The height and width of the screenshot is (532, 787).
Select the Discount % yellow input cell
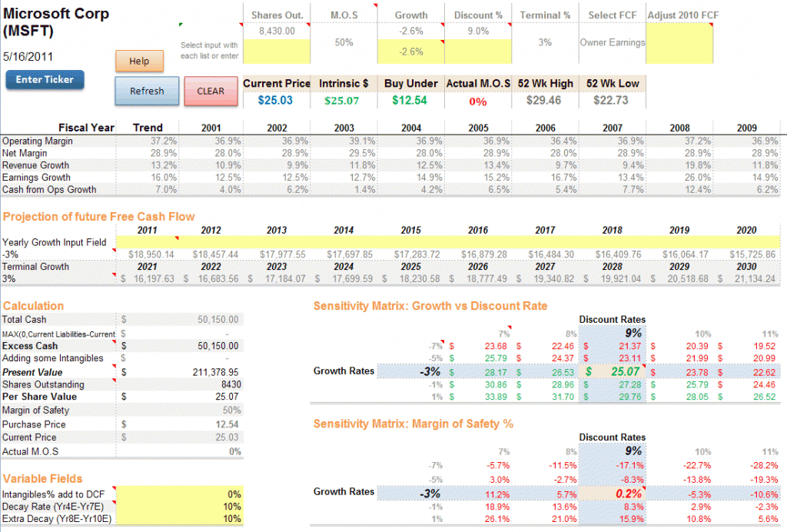click(478, 52)
